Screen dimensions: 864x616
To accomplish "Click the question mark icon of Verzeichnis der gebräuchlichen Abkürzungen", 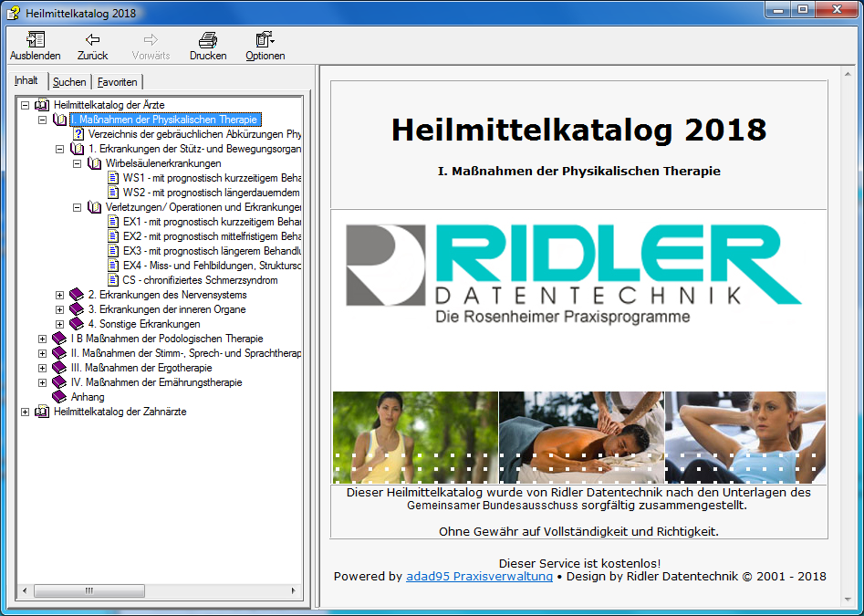I will pyautogui.click(x=78, y=134).
